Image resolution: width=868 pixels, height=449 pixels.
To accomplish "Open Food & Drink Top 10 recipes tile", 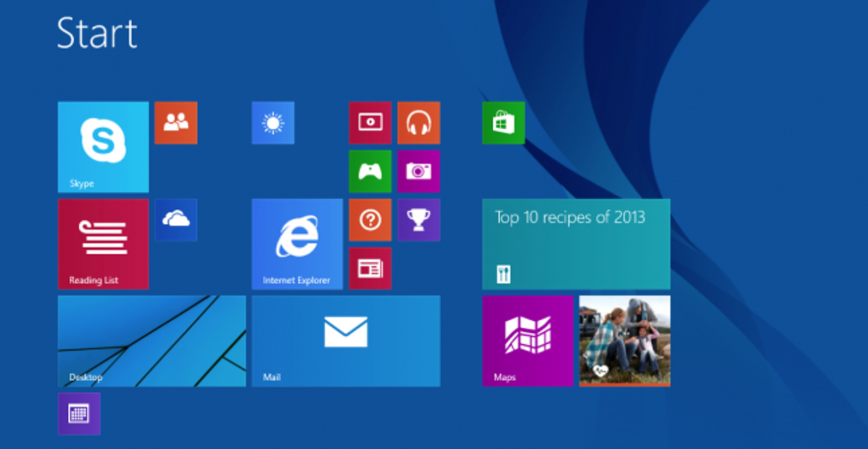I will click(x=576, y=244).
